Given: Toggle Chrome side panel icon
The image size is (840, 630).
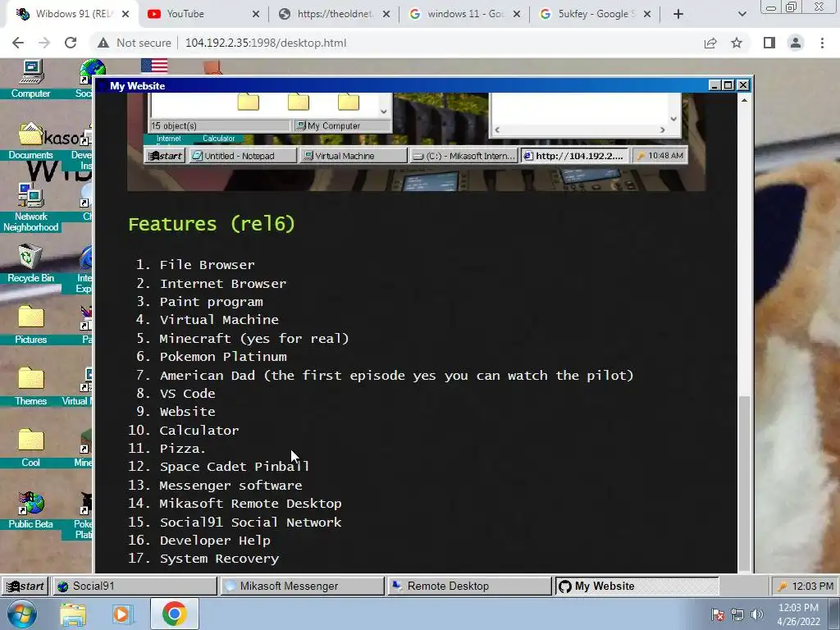Looking at the screenshot, I should (769, 43).
